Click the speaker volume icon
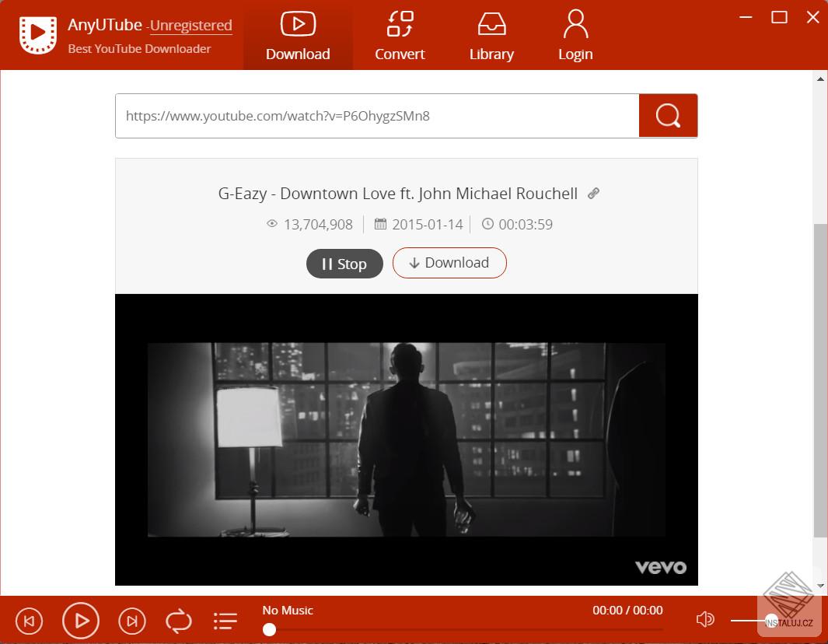828x644 pixels. click(x=704, y=619)
